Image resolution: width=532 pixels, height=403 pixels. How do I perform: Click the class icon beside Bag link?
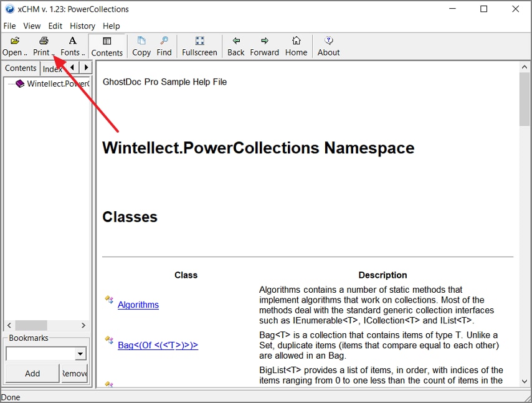pyautogui.click(x=109, y=339)
